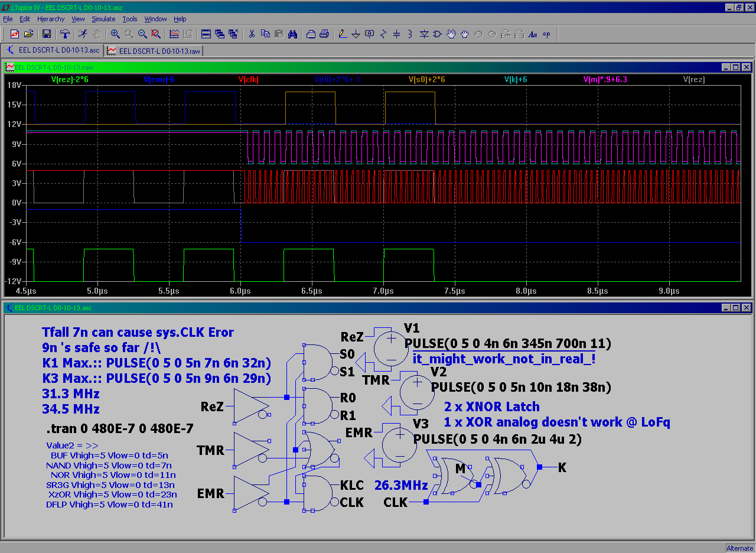
Task: Open the SPICE directive .op tool
Action: (x=546, y=34)
